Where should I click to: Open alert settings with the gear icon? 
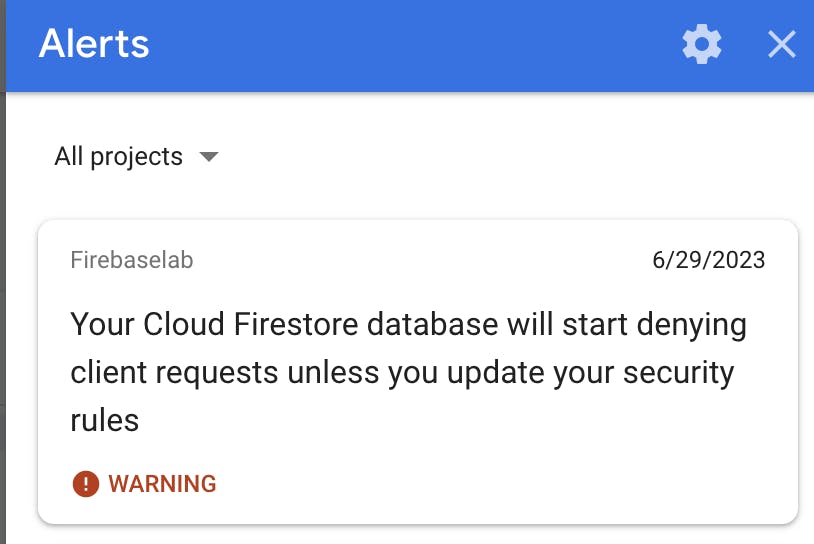pos(701,44)
